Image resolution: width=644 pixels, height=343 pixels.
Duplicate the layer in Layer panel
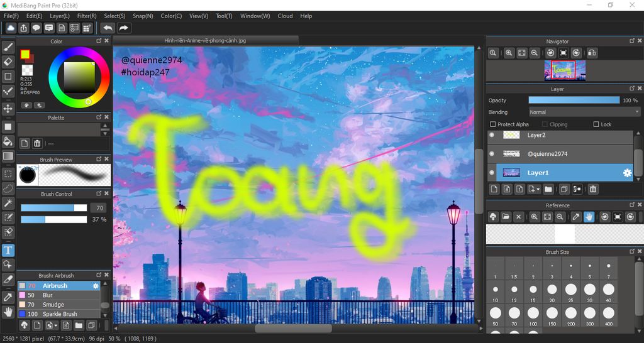564,189
